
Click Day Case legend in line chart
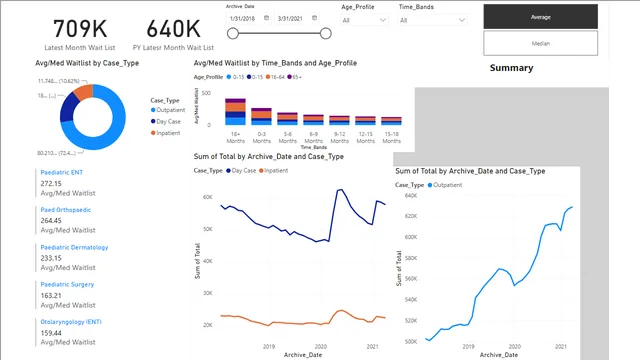point(241,171)
